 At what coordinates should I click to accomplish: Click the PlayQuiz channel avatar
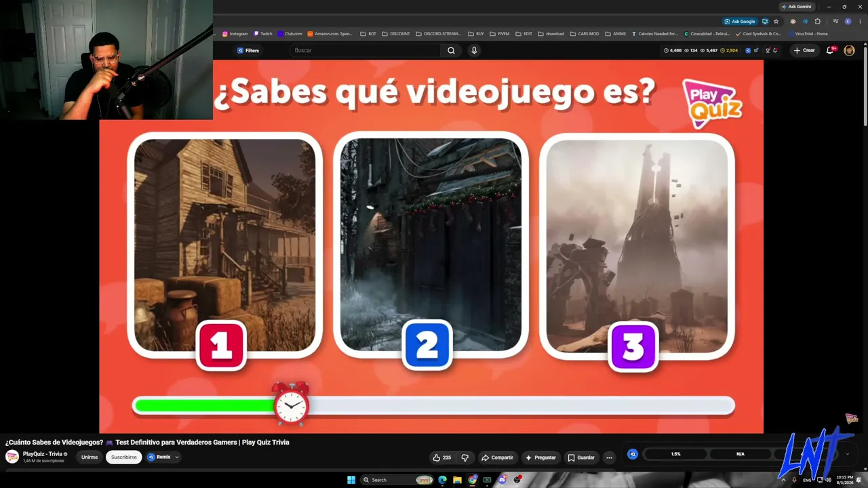pos(12,457)
